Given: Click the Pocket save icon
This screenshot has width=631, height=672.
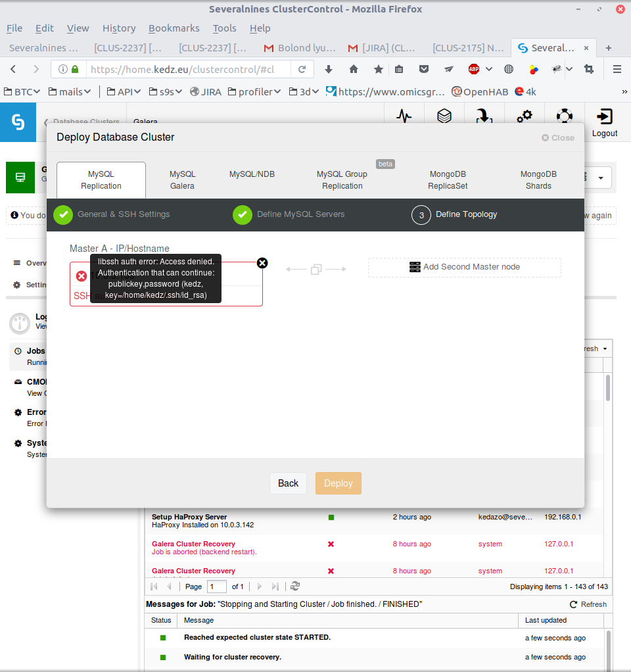Looking at the screenshot, I should click(x=424, y=70).
